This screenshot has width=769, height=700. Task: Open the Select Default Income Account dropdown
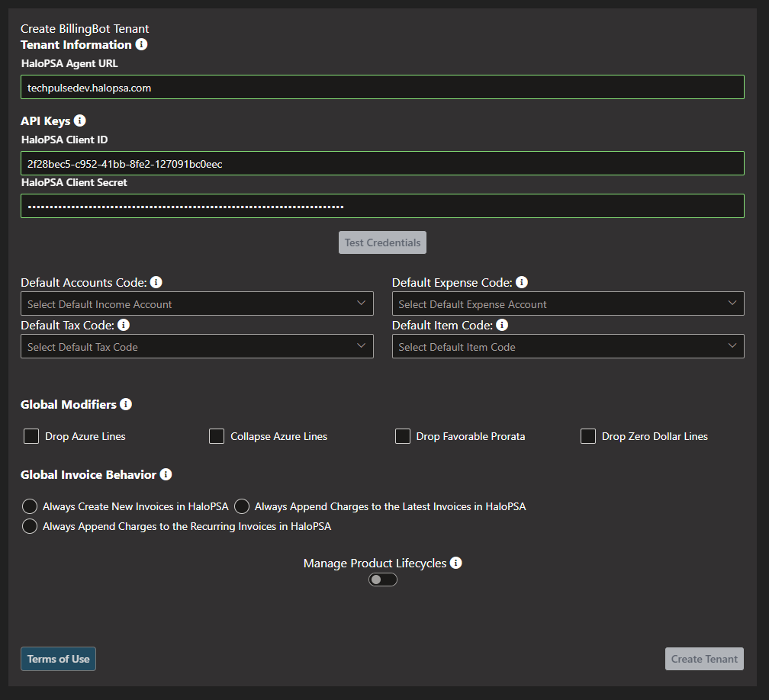tap(197, 304)
